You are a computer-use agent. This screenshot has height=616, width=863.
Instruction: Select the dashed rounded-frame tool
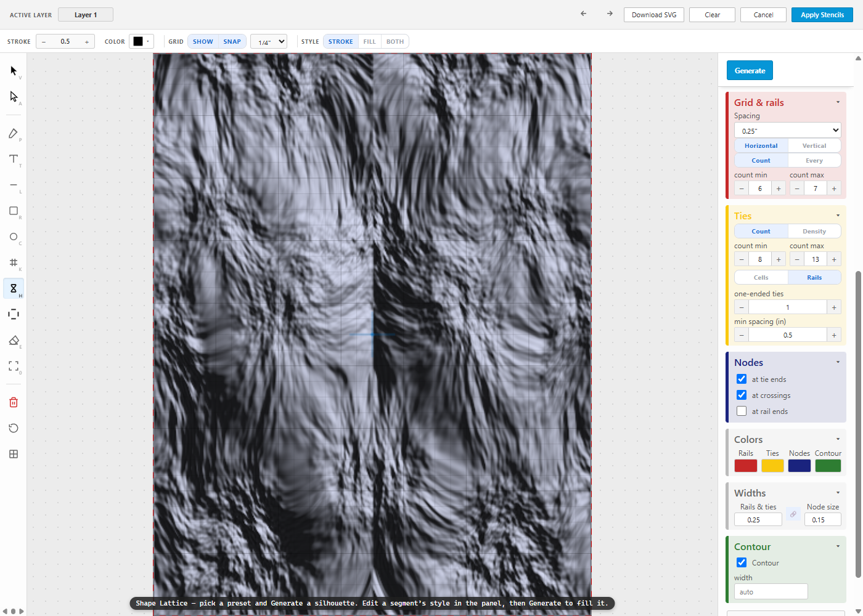point(14,314)
